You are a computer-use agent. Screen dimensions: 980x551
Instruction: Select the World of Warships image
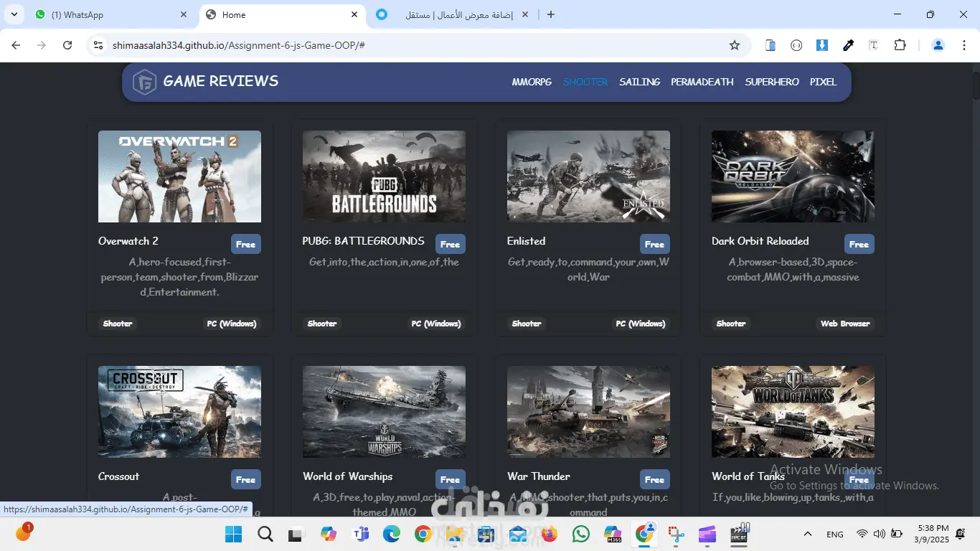(384, 412)
